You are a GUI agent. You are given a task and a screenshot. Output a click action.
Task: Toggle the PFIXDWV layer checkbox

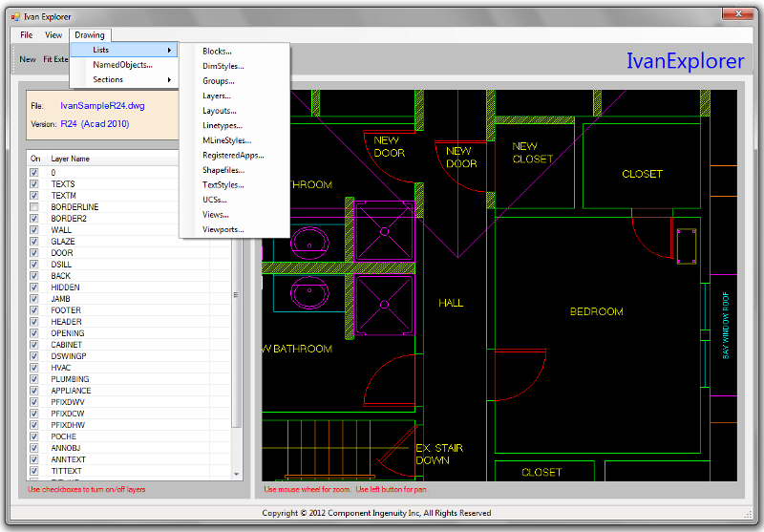click(34, 402)
